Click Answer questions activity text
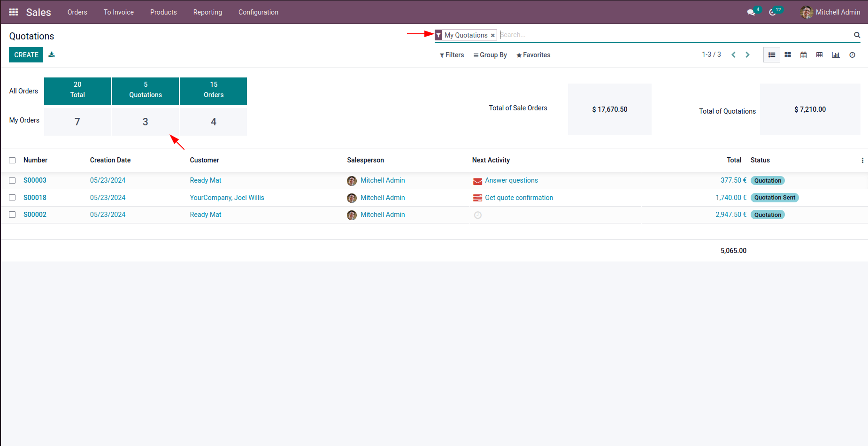The image size is (868, 446). [x=512, y=180]
